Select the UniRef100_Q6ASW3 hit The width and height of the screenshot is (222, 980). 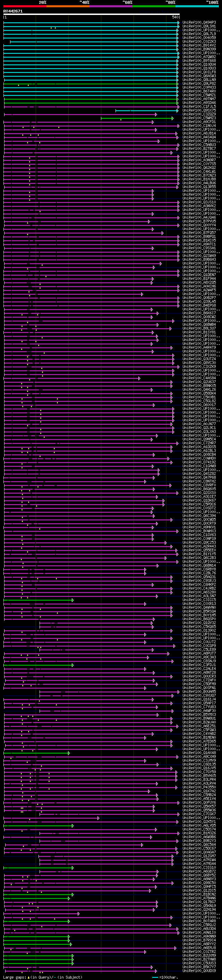(x=199, y=76)
